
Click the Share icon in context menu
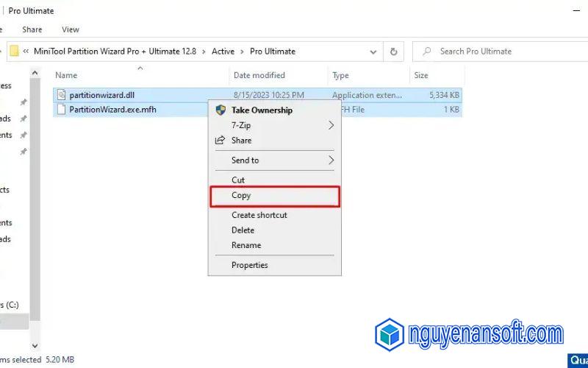click(x=220, y=140)
